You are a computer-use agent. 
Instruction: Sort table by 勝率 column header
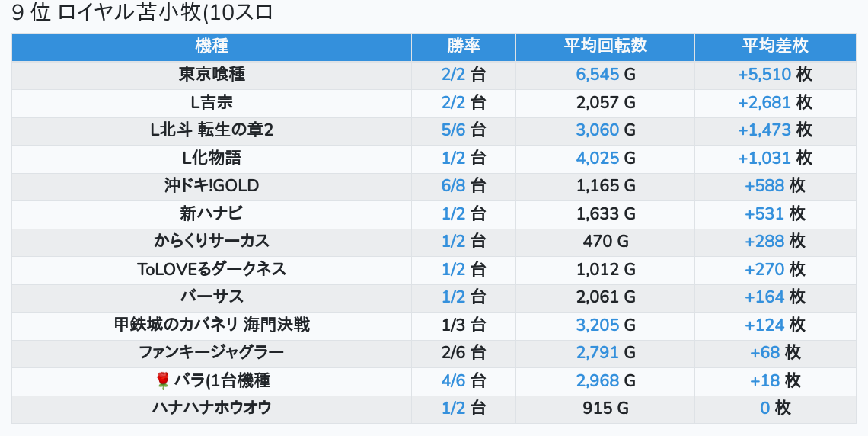[463, 46]
